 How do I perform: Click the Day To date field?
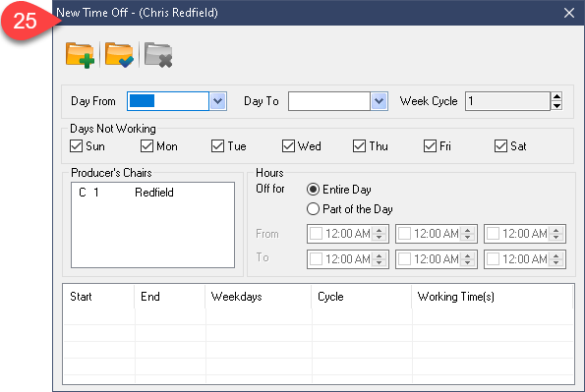pyautogui.click(x=329, y=101)
